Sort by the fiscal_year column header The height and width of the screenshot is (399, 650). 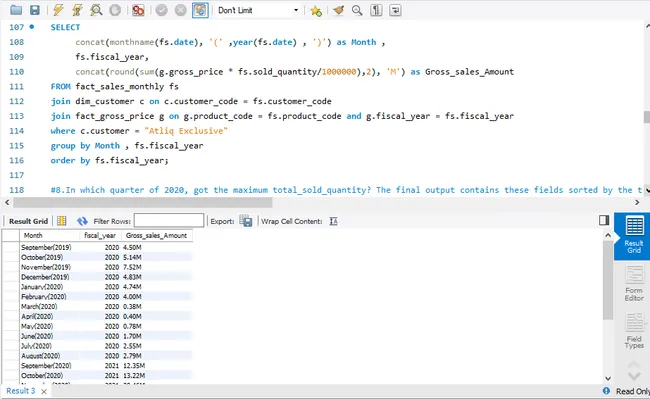(100, 235)
